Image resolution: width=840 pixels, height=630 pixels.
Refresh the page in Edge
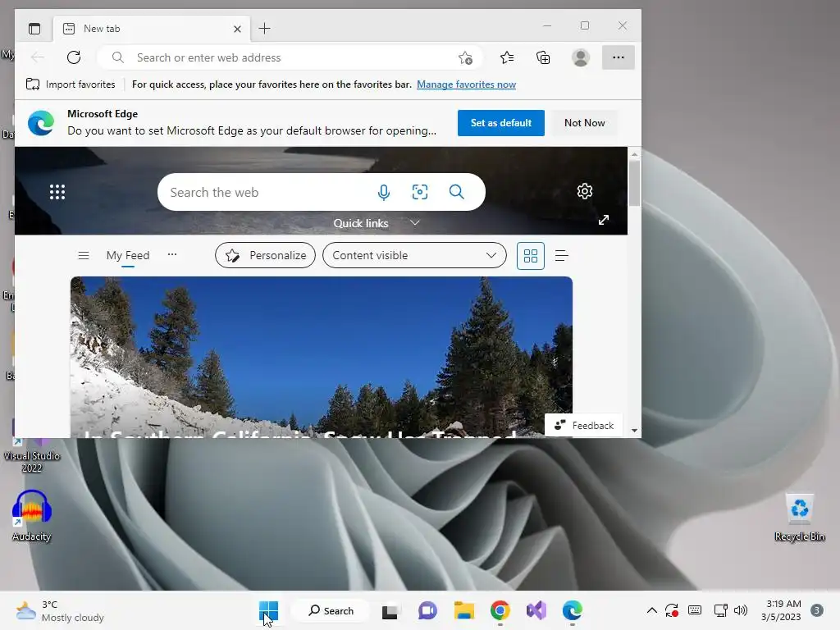[74, 57]
